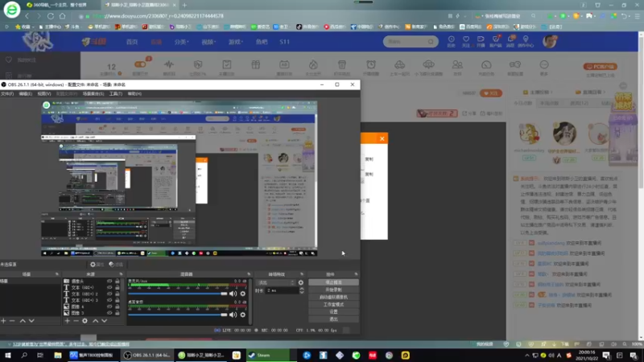Go to browser home page icon
The image size is (644, 362).
pos(63,16)
